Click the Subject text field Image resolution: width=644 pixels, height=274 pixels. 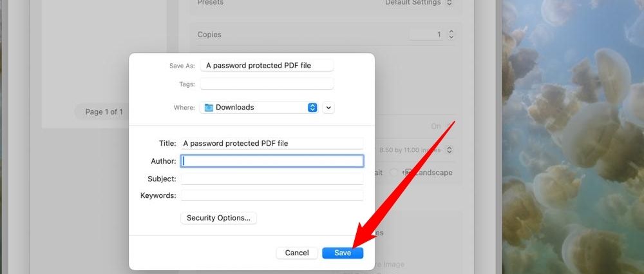tap(272, 179)
